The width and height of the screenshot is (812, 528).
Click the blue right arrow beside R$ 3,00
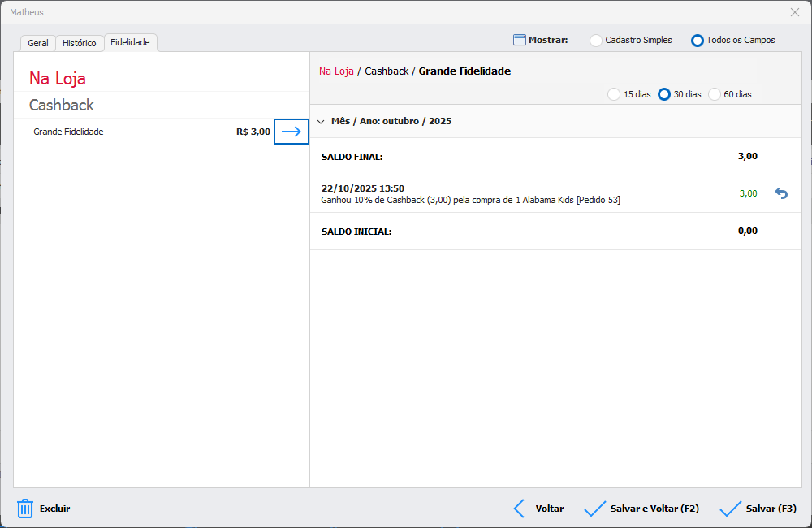(x=291, y=132)
